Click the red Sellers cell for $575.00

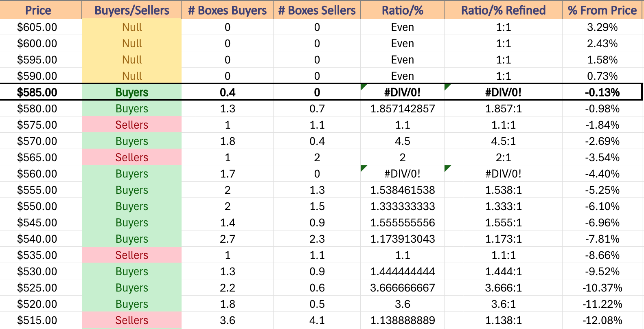pos(131,125)
